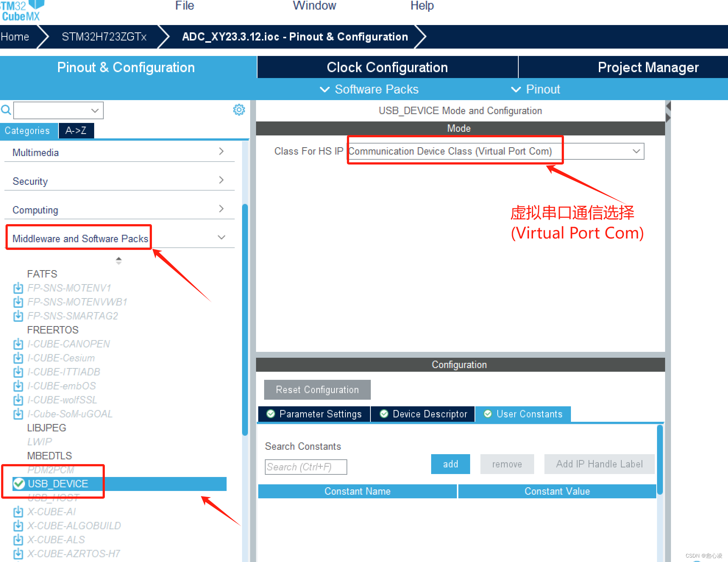Open the Class For HS IP dropdown
The width and height of the screenshot is (728, 562).
click(x=636, y=151)
